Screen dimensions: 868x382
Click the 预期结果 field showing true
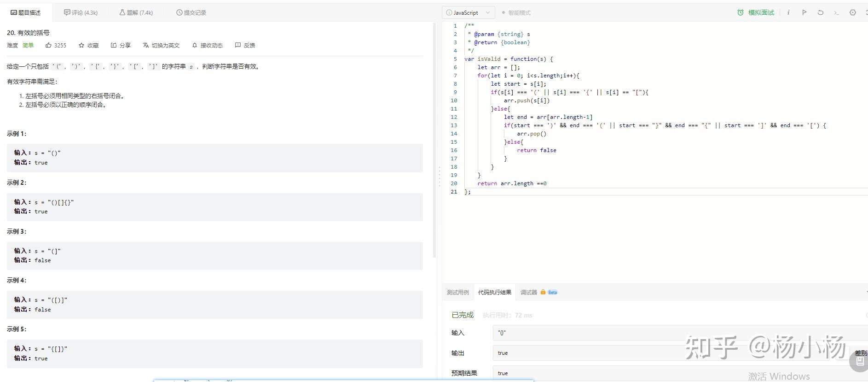coord(680,373)
